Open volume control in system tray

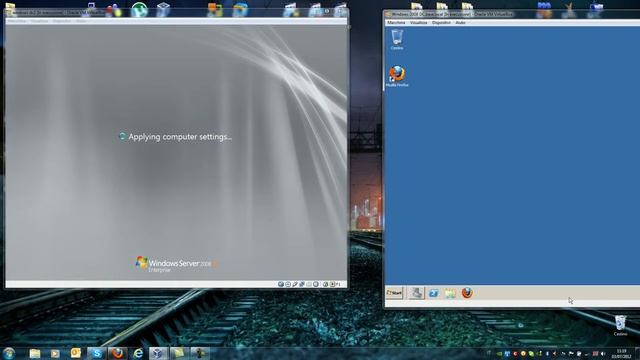tap(603, 353)
